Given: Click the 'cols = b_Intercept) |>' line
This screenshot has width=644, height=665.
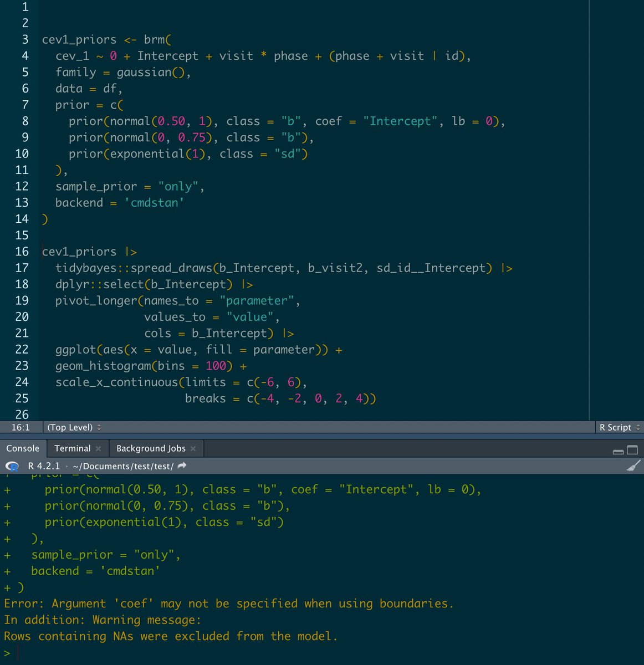Looking at the screenshot, I should pyautogui.click(x=219, y=333).
